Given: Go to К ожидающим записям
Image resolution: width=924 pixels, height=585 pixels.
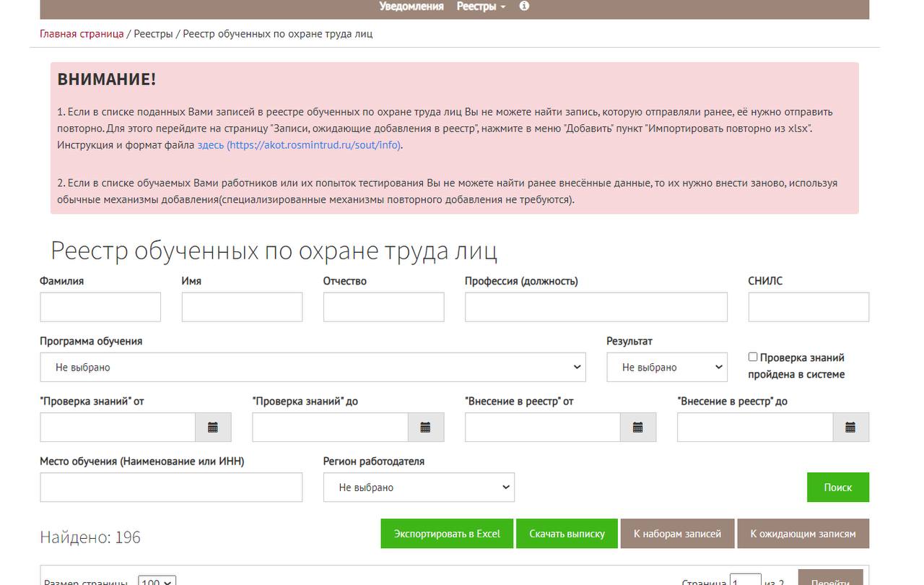Looking at the screenshot, I should [803, 534].
